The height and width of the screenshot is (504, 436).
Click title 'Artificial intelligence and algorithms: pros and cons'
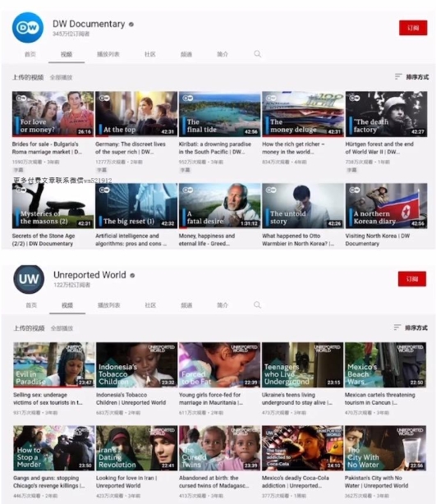tap(131, 240)
